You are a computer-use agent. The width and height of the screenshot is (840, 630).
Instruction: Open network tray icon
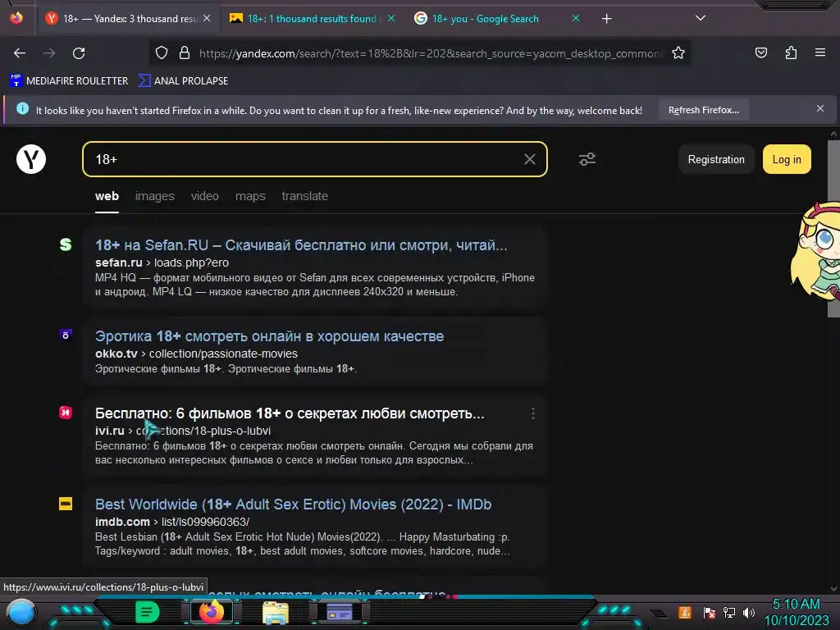(x=729, y=612)
